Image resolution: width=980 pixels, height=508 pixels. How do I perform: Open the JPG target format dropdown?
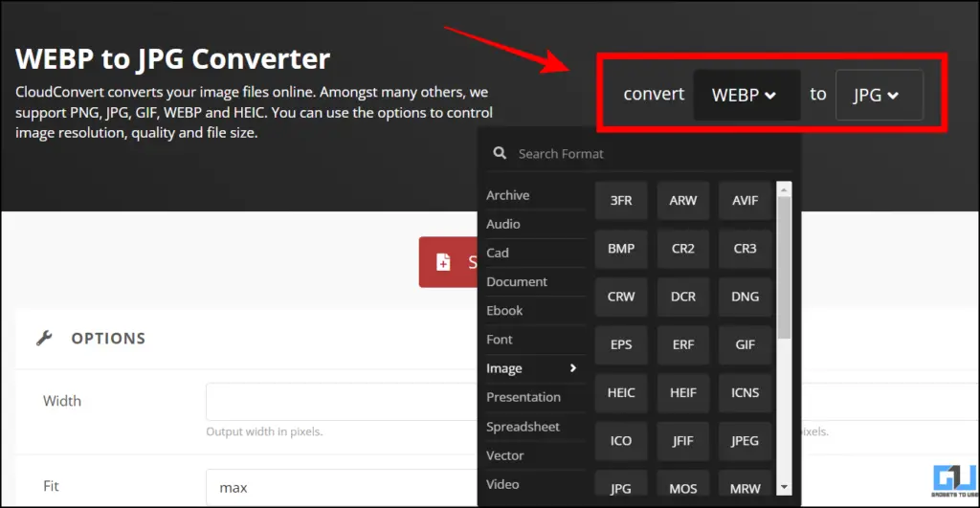pos(879,95)
